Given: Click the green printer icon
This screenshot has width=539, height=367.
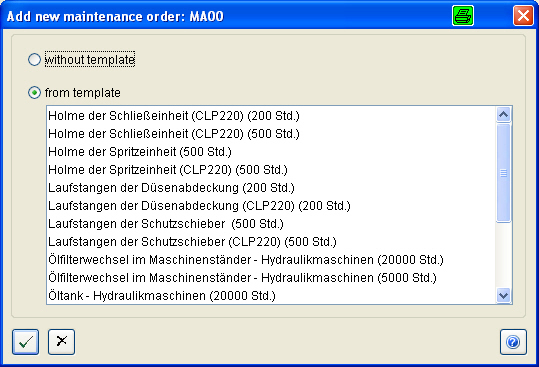Looking at the screenshot, I should pos(463,15).
